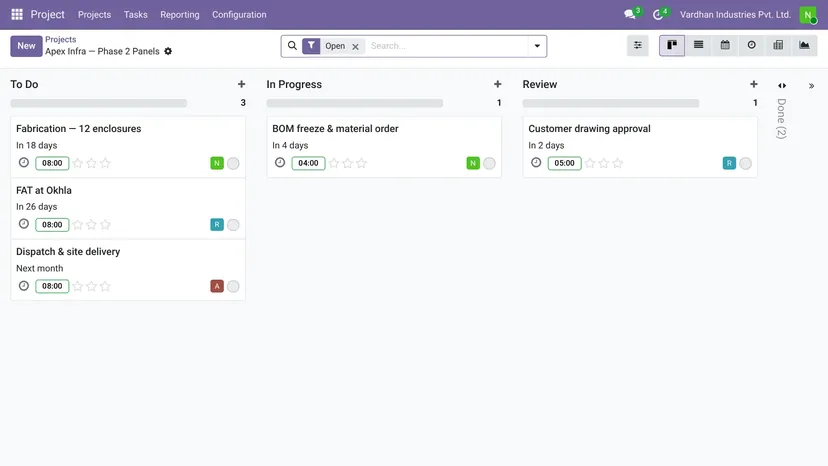The width and height of the screenshot is (828, 466).
Task: Toggle state circle on Dispatch task
Action: [x=233, y=286]
